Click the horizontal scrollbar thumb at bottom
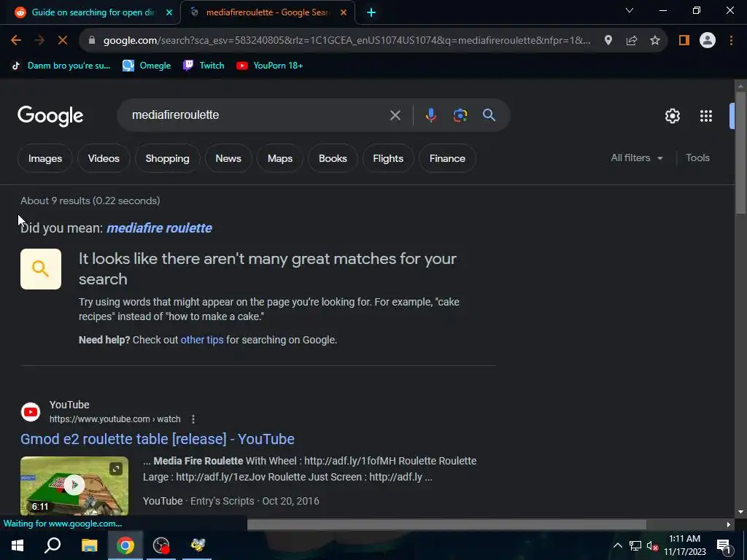 (x=446, y=524)
